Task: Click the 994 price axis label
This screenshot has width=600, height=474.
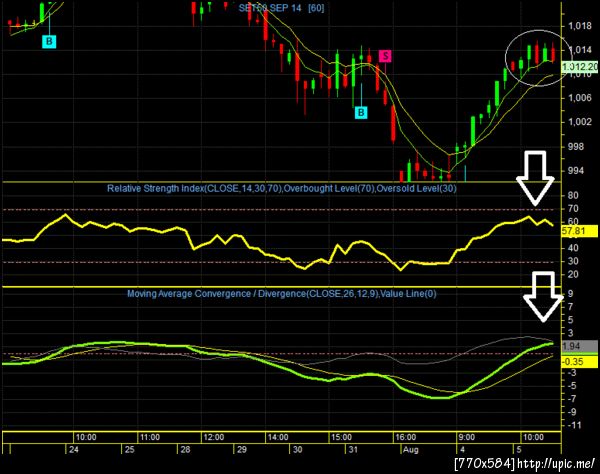Action: [576, 171]
